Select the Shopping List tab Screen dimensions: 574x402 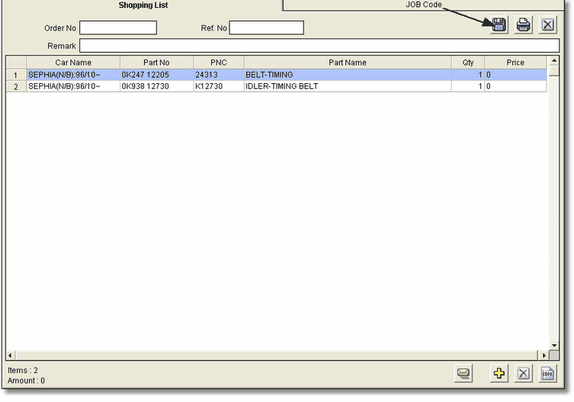pyautogui.click(x=143, y=5)
